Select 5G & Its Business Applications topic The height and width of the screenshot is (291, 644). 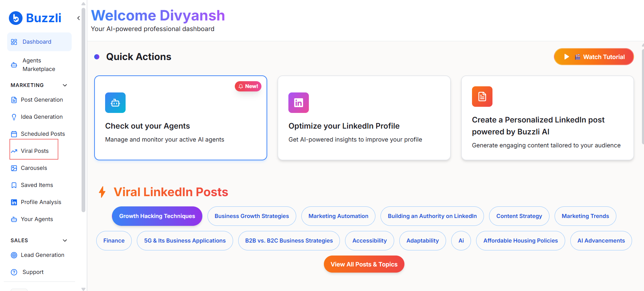[x=185, y=241]
